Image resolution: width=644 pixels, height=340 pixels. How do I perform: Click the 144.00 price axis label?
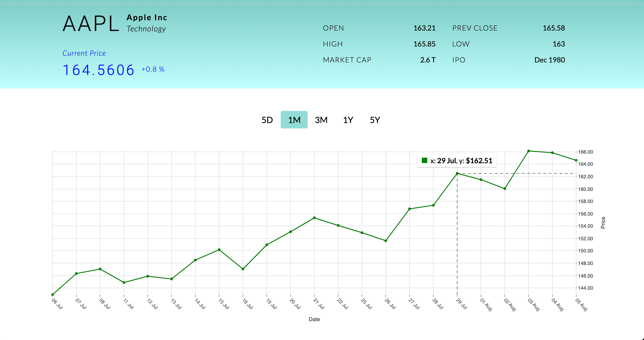point(585,288)
